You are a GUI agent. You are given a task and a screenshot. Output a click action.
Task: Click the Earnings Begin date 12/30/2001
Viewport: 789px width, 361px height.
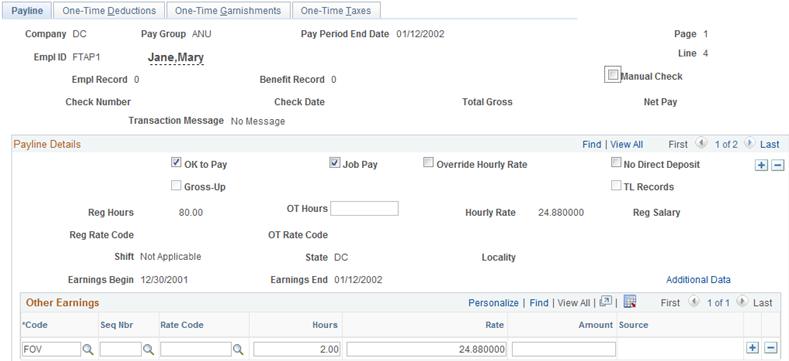164,279
